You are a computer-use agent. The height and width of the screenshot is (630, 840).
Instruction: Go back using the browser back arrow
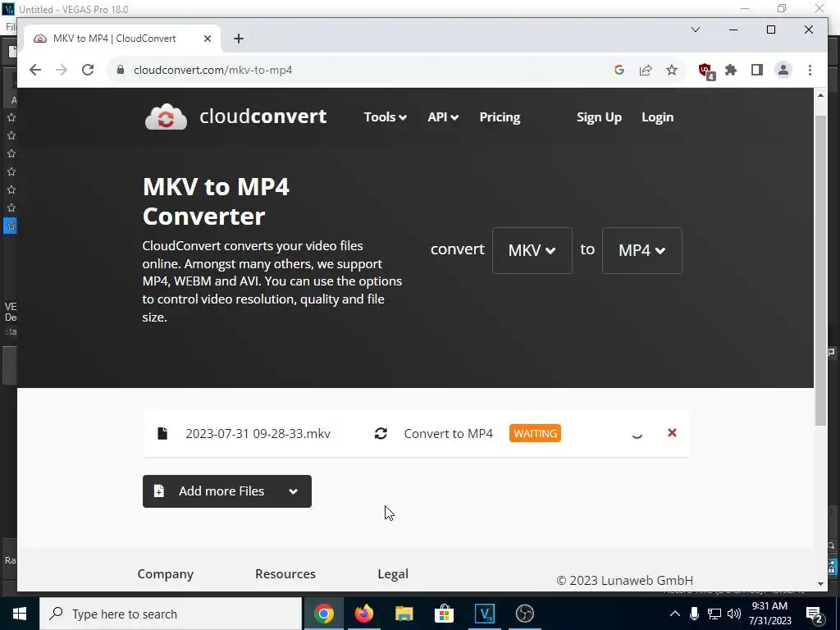pyautogui.click(x=35, y=70)
